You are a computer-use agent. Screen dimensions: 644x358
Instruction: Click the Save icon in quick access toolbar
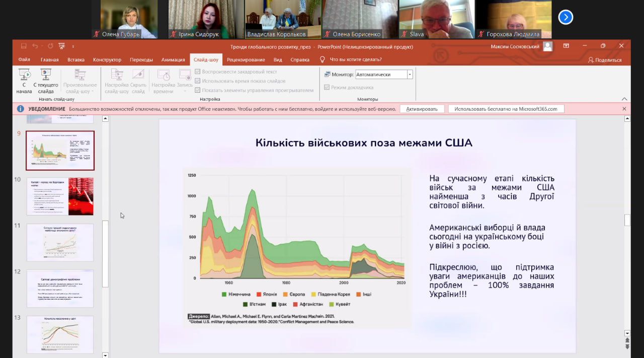[x=24, y=46]
